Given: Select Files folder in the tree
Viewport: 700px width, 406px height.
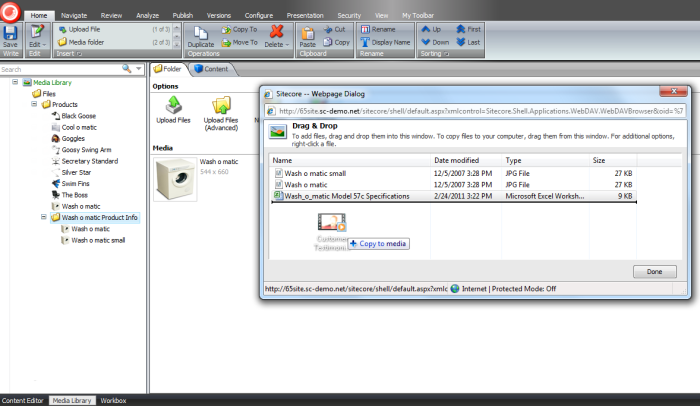Looking at the screenshot, I should pos(44,94).
